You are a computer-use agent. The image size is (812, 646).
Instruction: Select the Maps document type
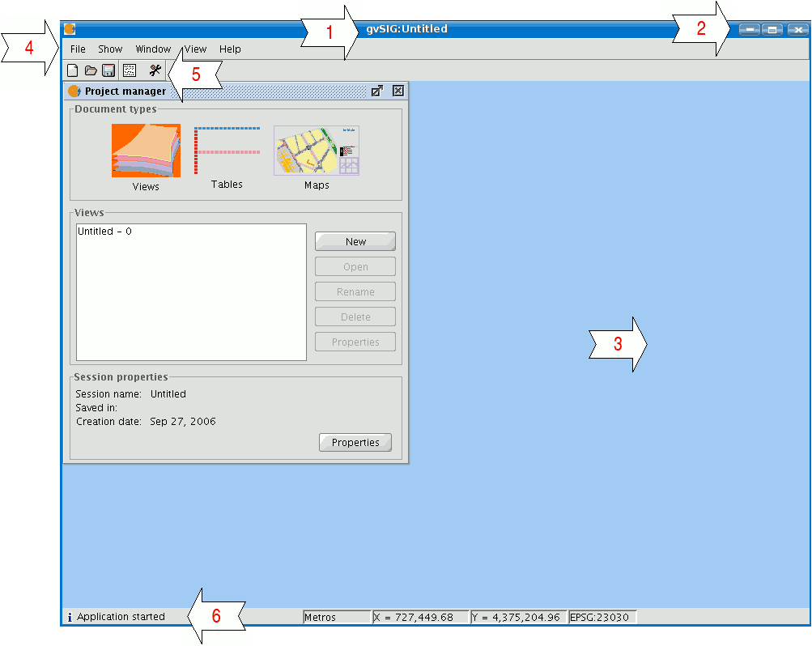point(317,157)
